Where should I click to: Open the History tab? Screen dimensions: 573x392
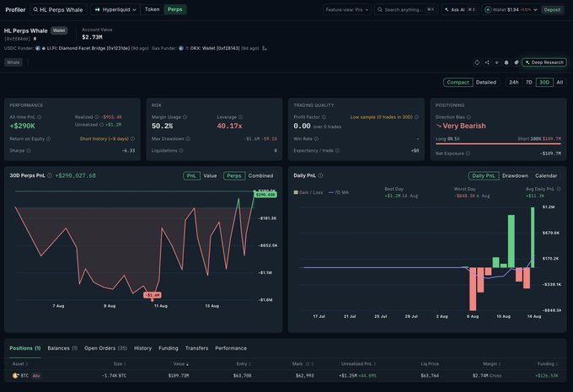[143, 348]
